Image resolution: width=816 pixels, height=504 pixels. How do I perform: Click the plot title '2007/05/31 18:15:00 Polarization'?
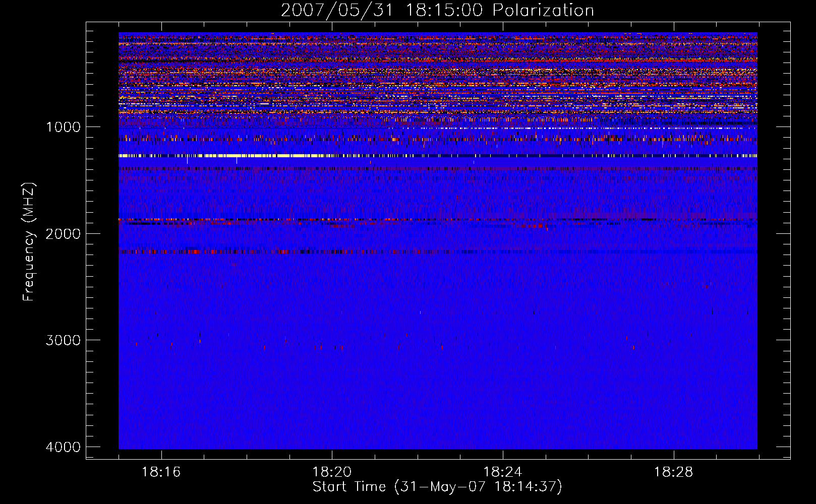coord(437,10)
